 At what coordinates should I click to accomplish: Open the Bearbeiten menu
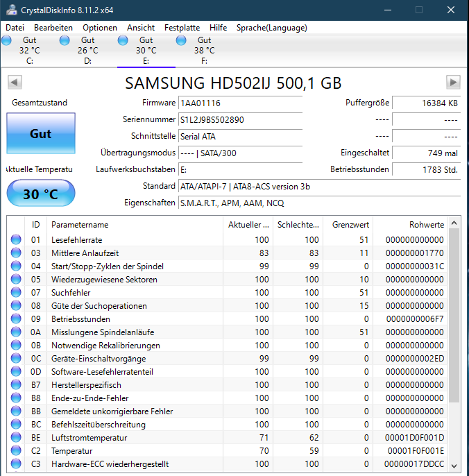[x=53, y=28]
